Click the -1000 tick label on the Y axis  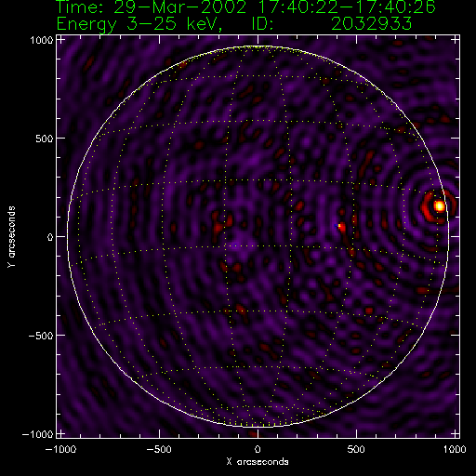pyautogui.click(x=38, y=434)
